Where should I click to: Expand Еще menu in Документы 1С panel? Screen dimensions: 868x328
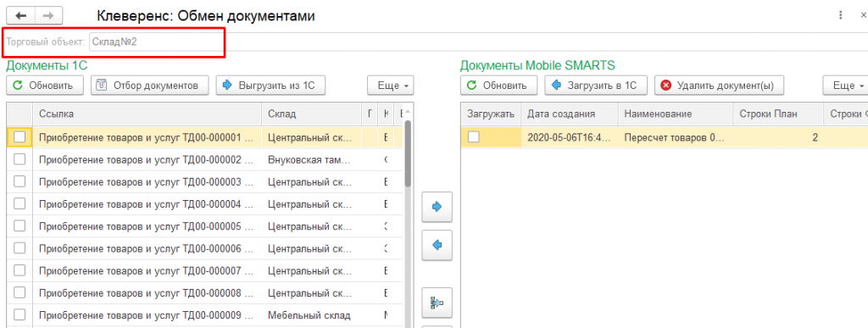(x=390, y=86)
